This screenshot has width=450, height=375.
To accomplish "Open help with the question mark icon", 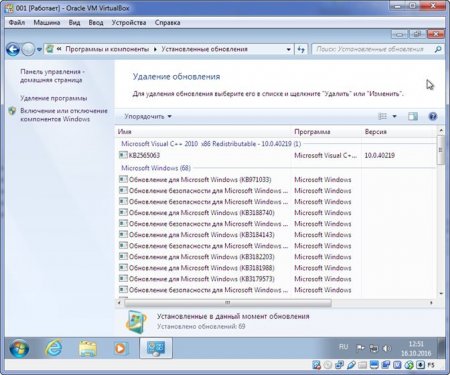I will pyautogui.click(x=433, y=116).
